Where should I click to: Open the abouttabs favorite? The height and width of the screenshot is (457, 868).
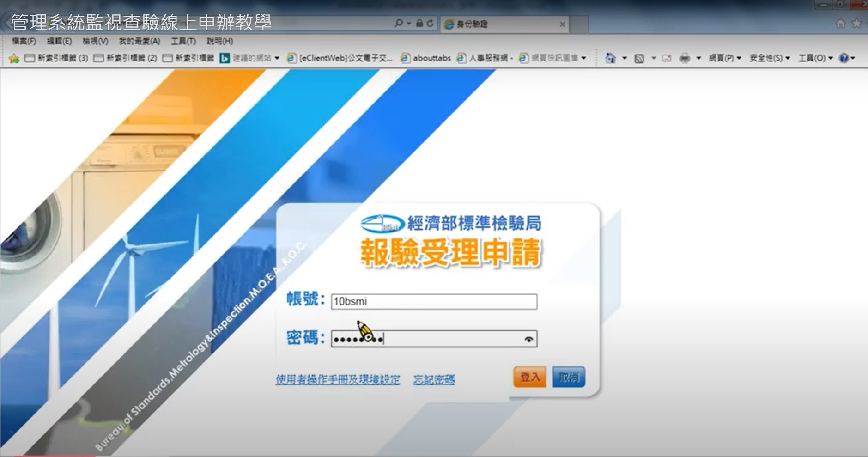425,58
